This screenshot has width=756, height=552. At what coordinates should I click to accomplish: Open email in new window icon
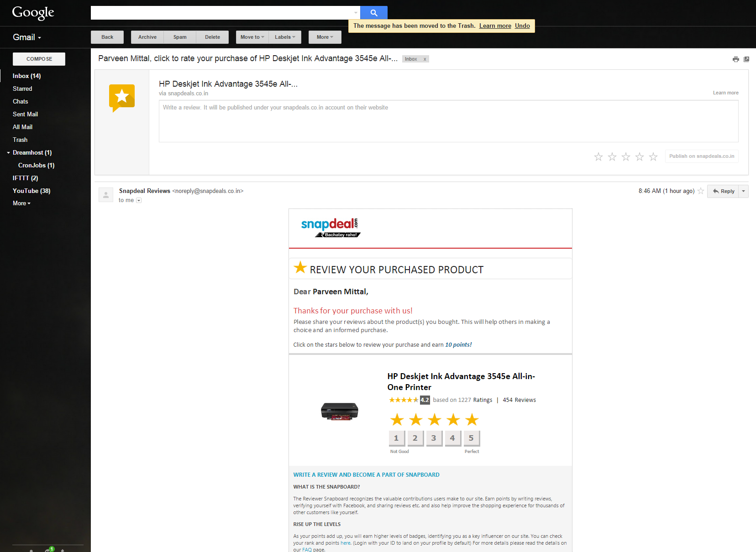pyautogui.click(x=746, y=59)
